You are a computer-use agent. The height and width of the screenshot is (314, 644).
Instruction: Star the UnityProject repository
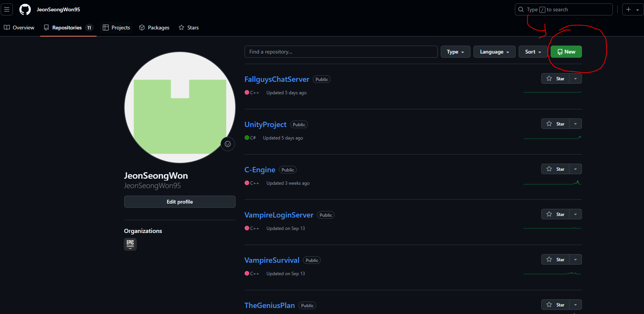click(555, 124)
